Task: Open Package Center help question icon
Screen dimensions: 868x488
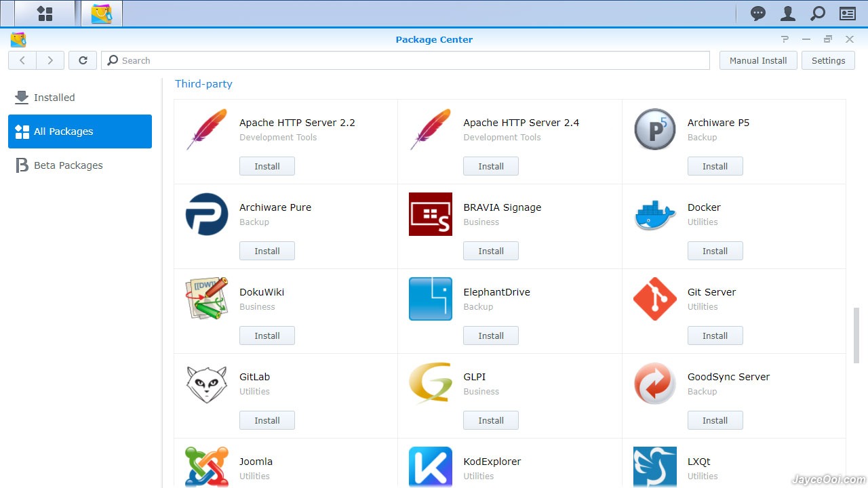Action: (785, 39)
